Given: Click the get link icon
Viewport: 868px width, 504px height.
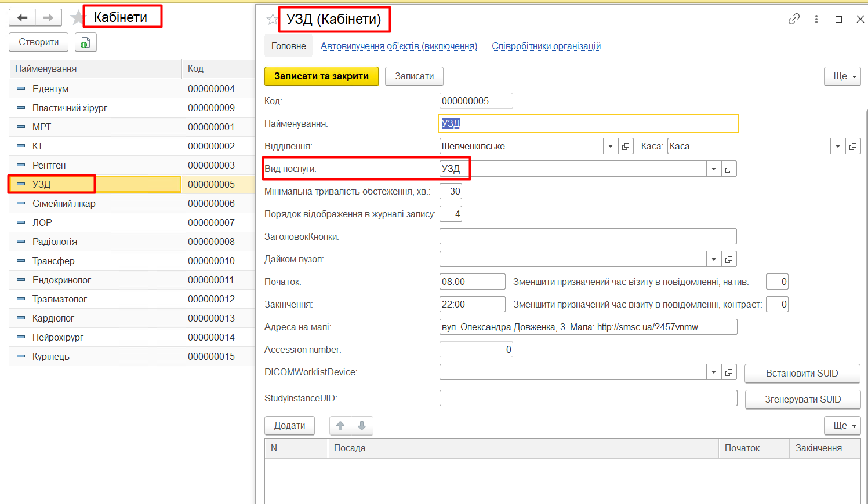Looking at the screenshot, I should pyautogui.click(x=794, y=19).
